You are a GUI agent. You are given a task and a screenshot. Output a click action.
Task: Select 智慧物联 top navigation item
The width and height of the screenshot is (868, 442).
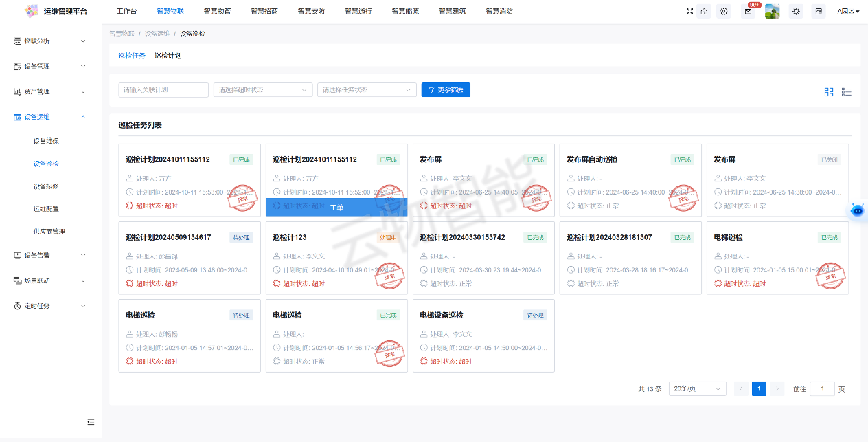click(x=170, y=11)
